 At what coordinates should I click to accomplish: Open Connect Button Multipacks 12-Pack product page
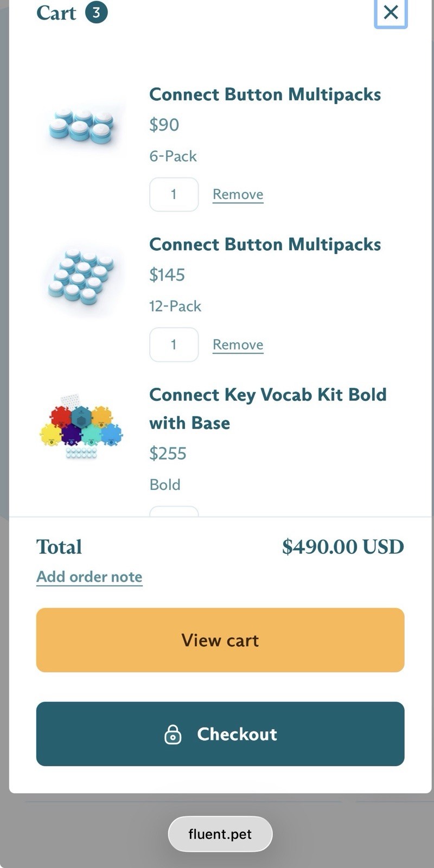[x=265, y=244]
